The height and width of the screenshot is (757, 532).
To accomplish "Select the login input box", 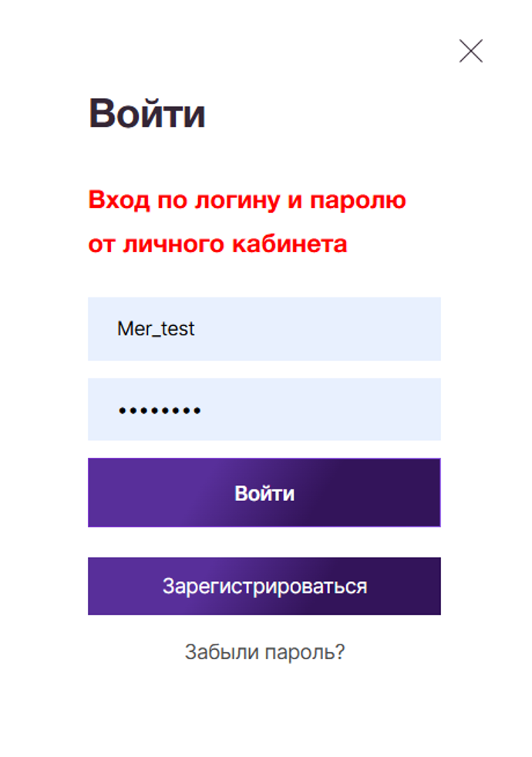I will point(264,329).
